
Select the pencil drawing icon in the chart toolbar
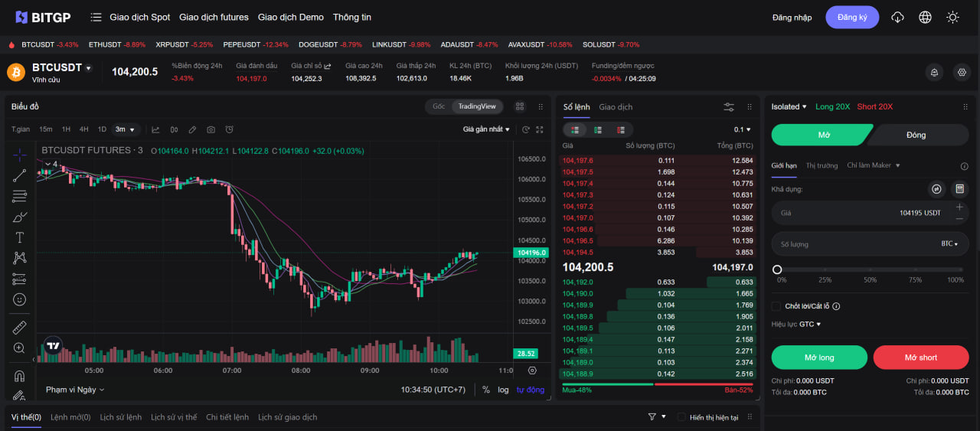[x=192, y=129]
